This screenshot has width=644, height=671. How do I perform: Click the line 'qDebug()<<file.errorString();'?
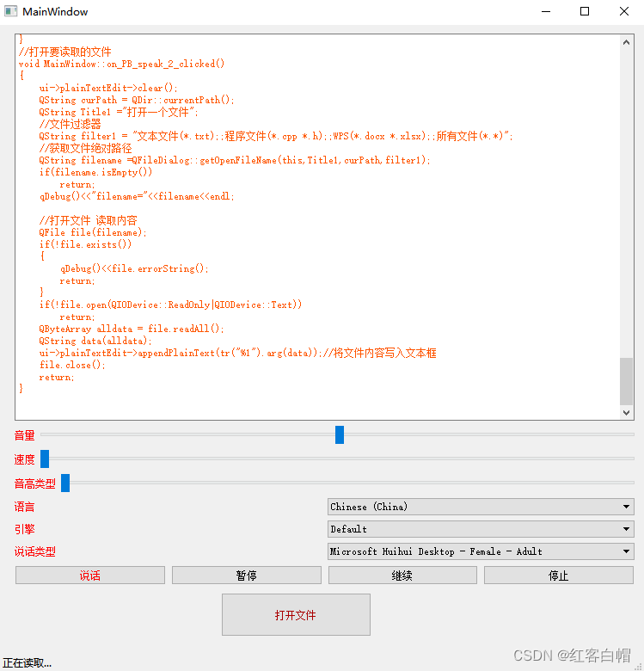point(134,268)
